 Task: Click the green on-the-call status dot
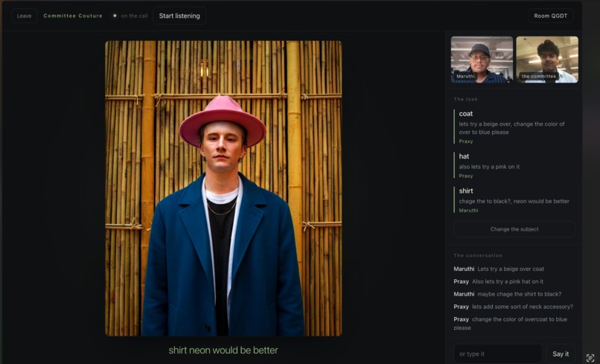[x=115, y=16]
